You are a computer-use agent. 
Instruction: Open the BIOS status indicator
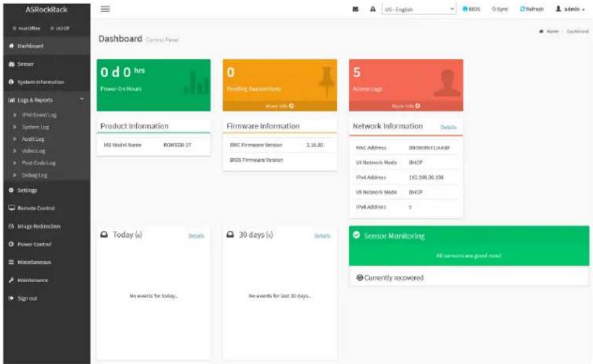(x=471, y=9)
